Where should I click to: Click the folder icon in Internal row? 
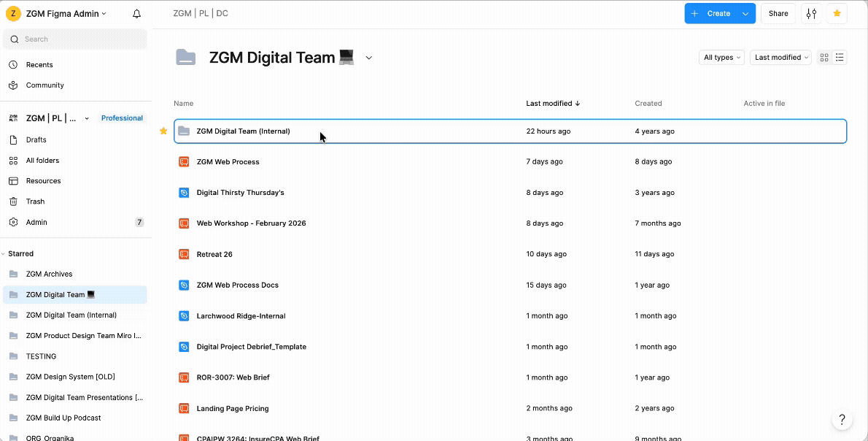coord(185,131)
